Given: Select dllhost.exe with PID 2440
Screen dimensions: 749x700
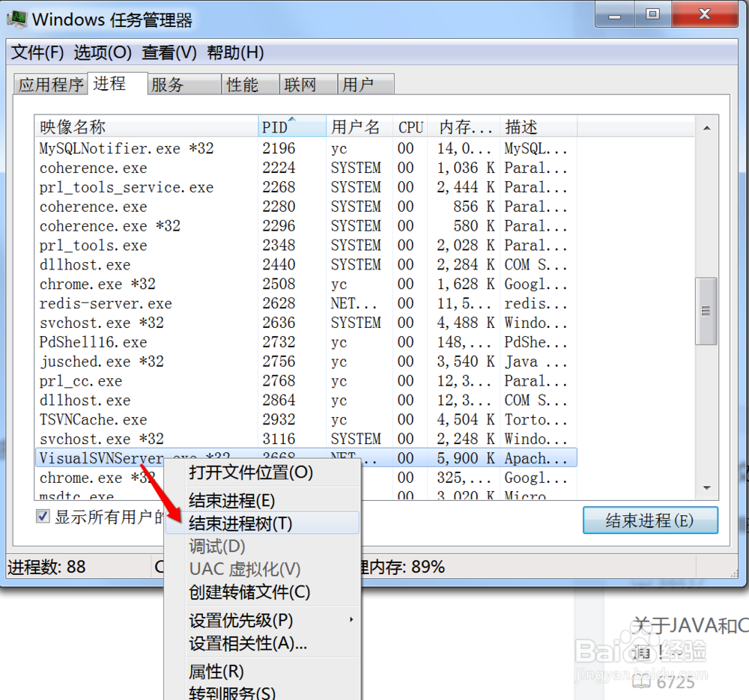Looking at the screenshot, I should coord(306,264).
